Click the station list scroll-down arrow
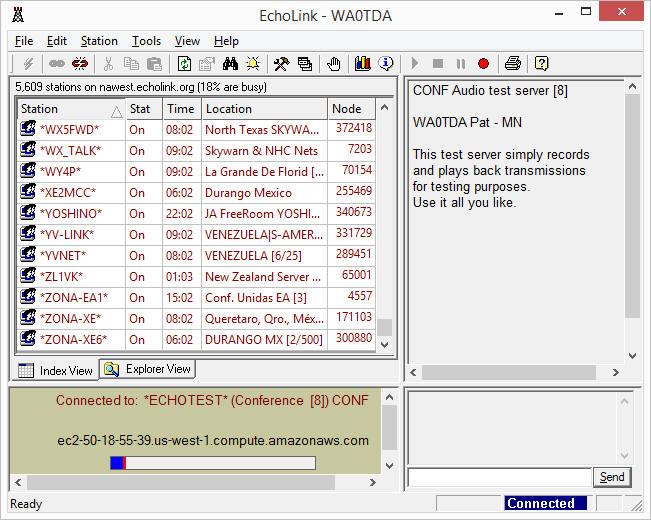Image resolution: width=651 pixels, height=520 pixels. 384,344
